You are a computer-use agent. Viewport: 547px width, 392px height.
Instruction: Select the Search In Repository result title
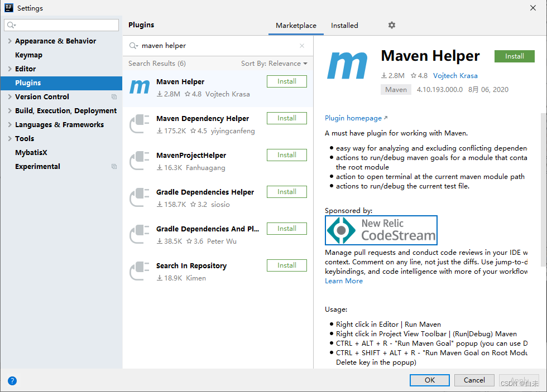pos(191,266)
